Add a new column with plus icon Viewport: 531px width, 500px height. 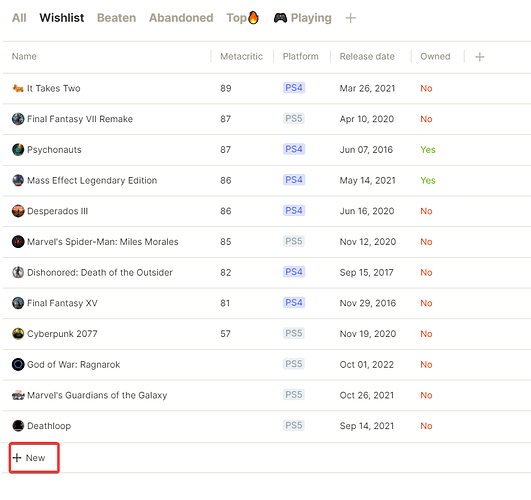480,57
